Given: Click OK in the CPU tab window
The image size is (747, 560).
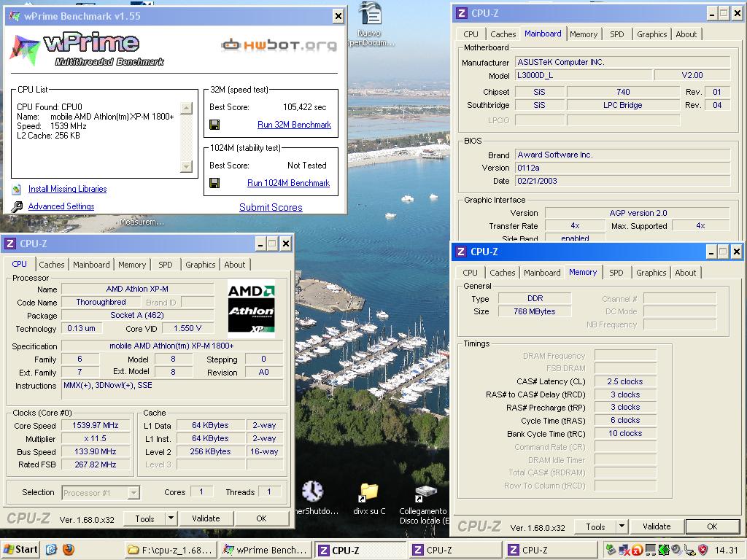Looking at the screenshot, I should tap(261, 518).
